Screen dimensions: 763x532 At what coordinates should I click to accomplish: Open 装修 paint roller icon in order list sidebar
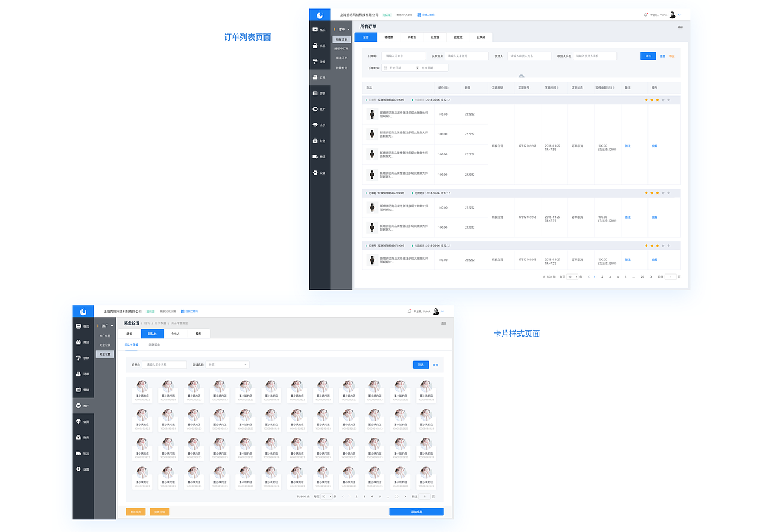pos(315,61)
